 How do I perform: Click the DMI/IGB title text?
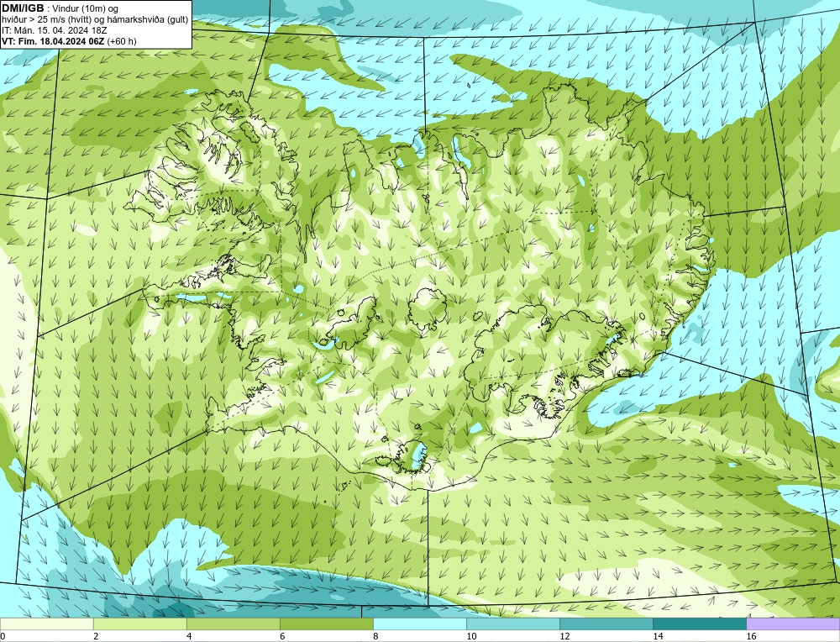click(x=24, y=8)
